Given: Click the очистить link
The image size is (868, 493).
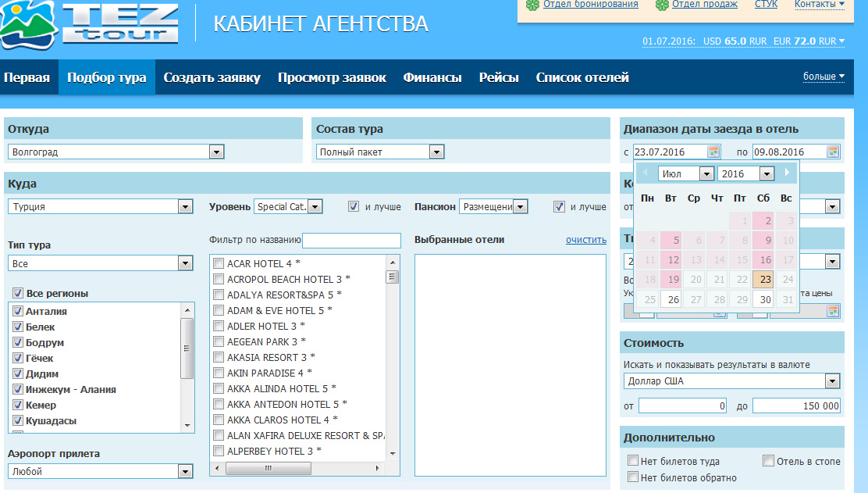Looking at the screenshot, I should point(585,240).
